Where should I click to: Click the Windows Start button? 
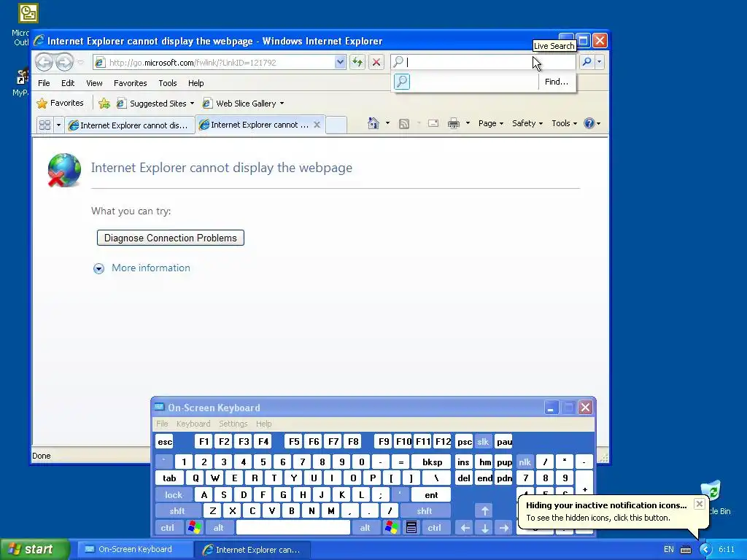click(x=35, y=549)
